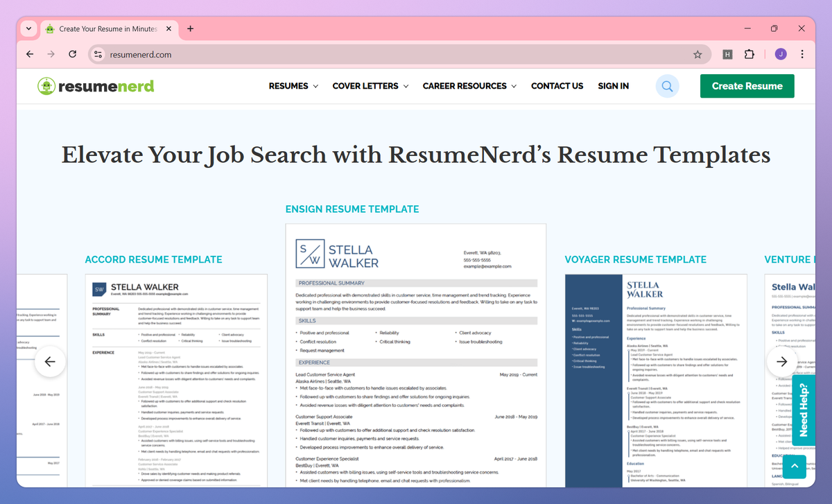Image resolution: width=832 pixels, height=504 pixels.
Task: Click the back navigation arrow
Action: [x=29, y=54]
